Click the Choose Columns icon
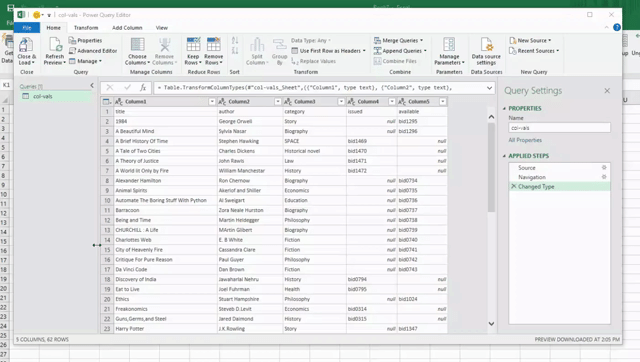Viewport: 640px width, 362px height. point(137,45)
